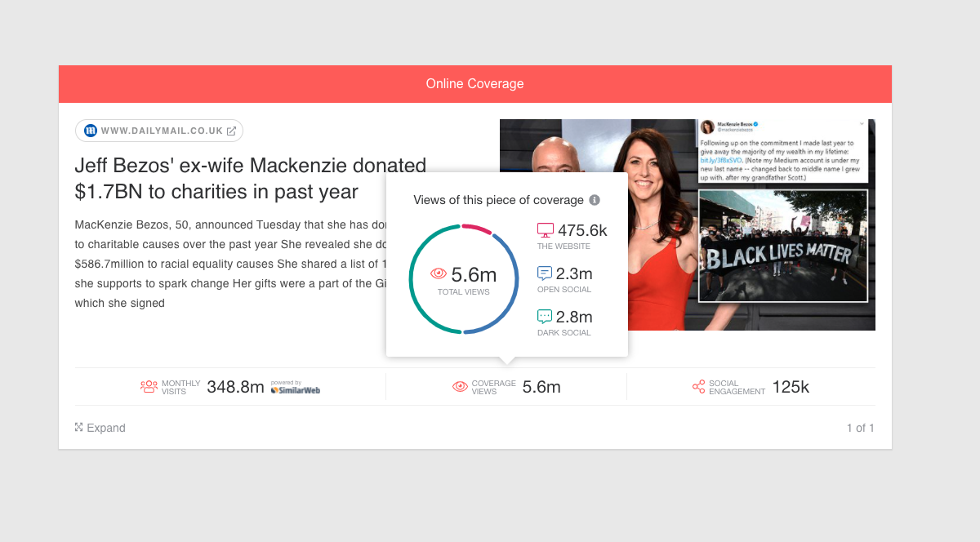Click the monitor icon for The Website
The width and height of the screenshot is (980, 542).
click(x=545, y=230)
